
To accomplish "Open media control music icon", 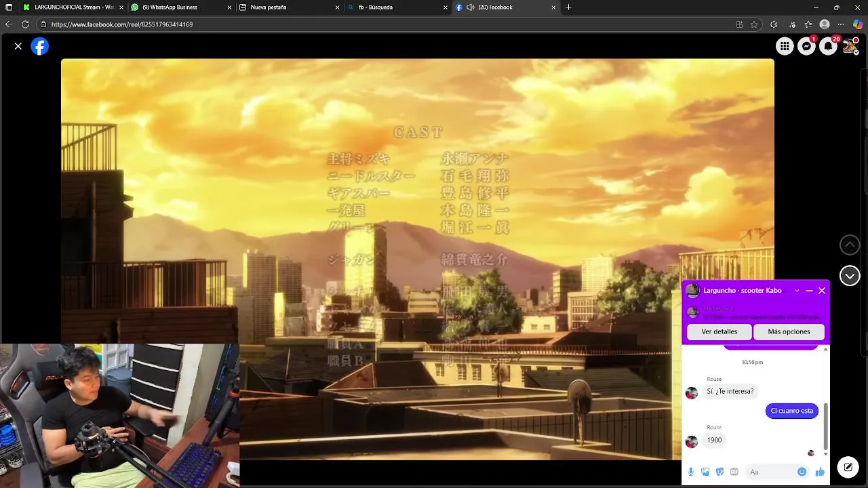I will [x=792, y=24].
